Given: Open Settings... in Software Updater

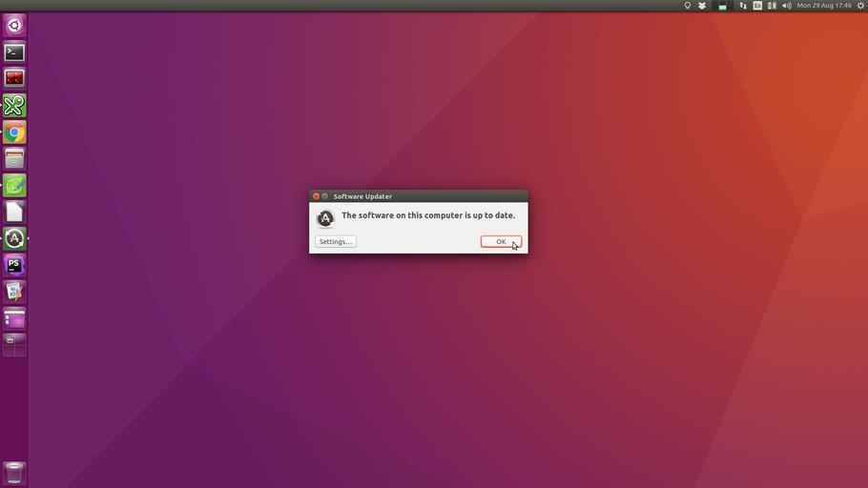Looking at the screenshot, I should pyautogui.click(x=335, y=241).
